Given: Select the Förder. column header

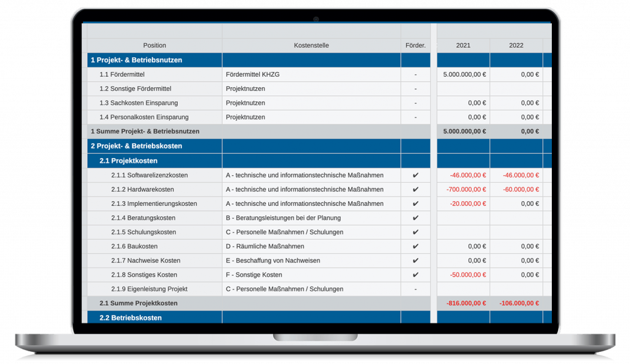Looking at the screenshot, I should pos(415,45).
